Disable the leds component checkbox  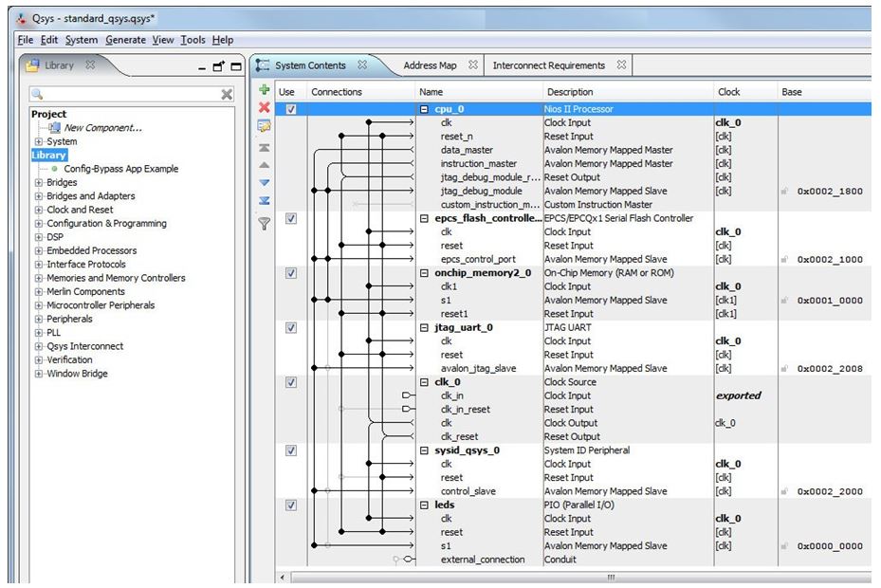(291, 505)
